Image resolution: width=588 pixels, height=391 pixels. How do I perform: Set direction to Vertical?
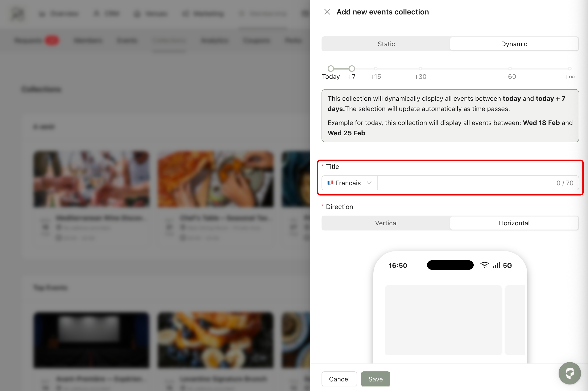pyautogui.click(x=386, y=223)
